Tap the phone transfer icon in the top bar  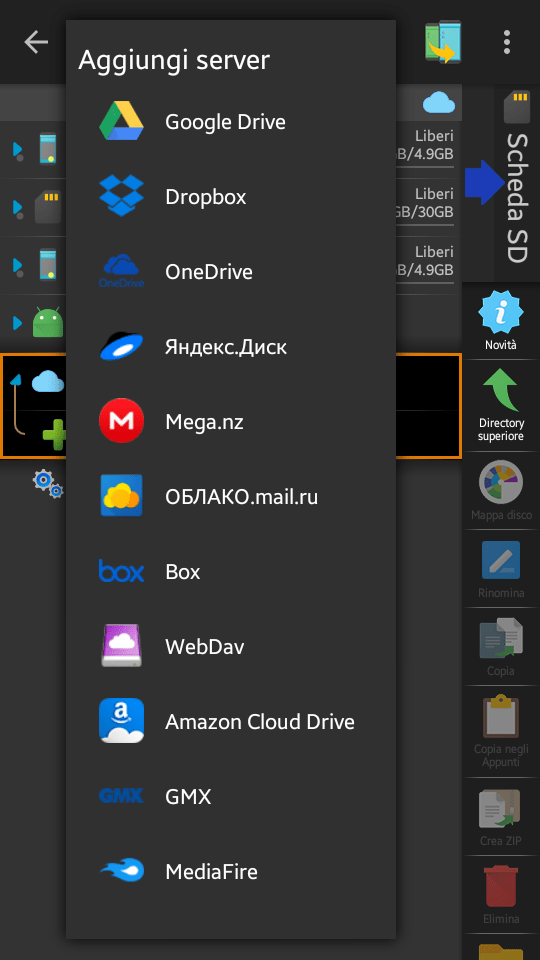coord(443,42)
